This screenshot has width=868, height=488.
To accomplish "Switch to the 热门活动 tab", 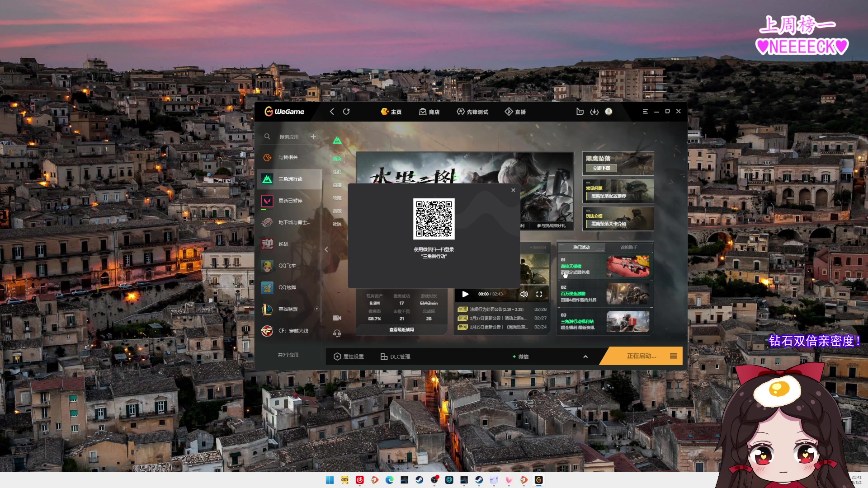I will point(581,247).
